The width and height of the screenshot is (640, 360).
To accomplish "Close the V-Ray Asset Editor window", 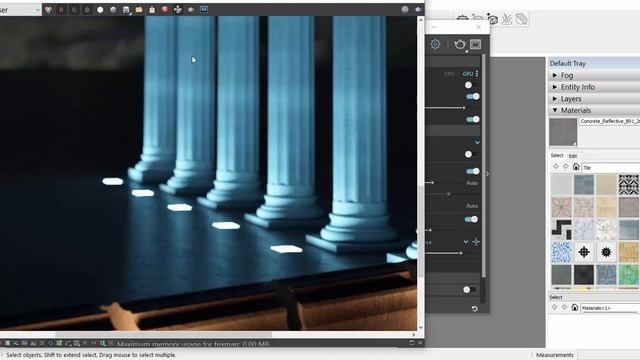I will (x=478, y=27).
